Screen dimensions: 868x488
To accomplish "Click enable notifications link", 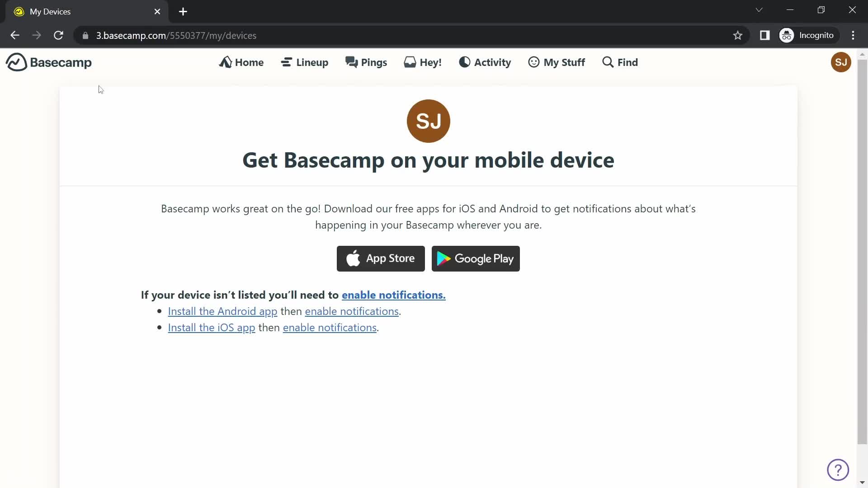I will tap(393, 295).
